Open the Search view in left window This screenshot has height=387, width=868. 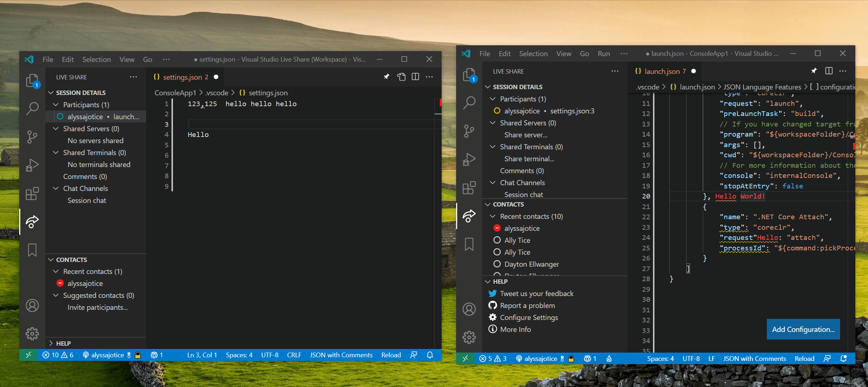coord(33,108)
